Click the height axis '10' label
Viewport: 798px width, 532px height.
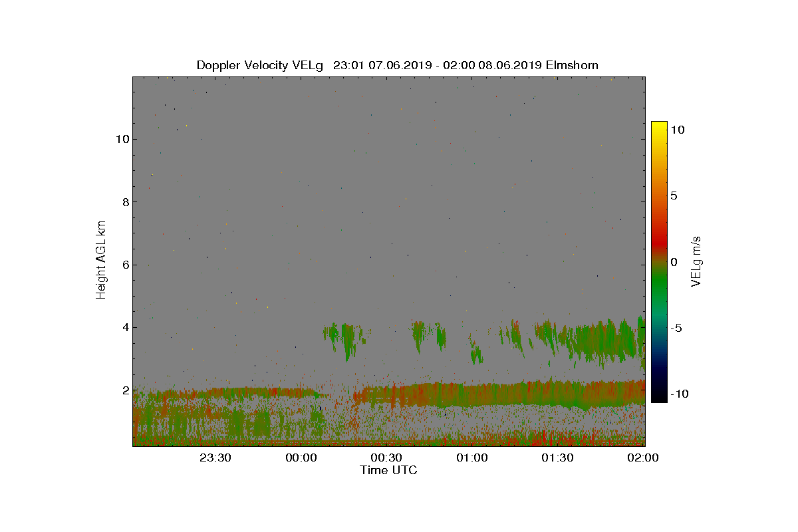click(121, 139)
